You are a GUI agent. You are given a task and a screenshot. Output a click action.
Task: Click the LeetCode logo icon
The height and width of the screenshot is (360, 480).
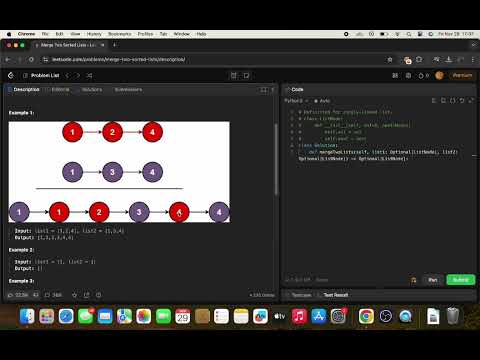[x=11, y=76]
